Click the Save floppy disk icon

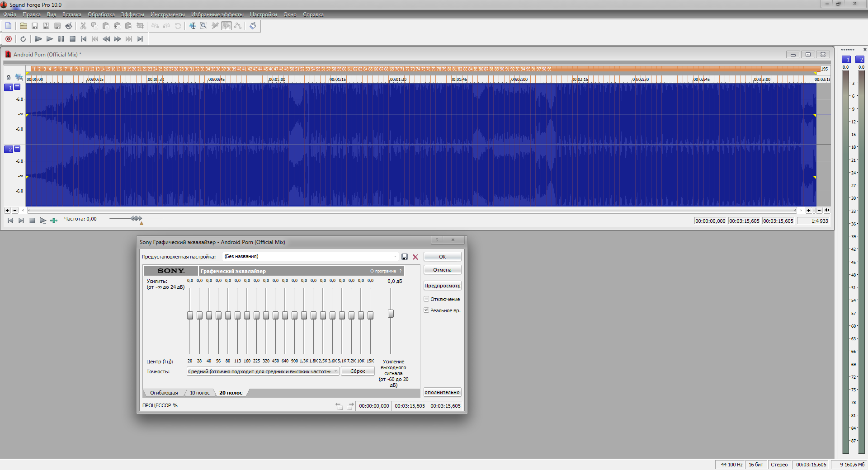35,26
